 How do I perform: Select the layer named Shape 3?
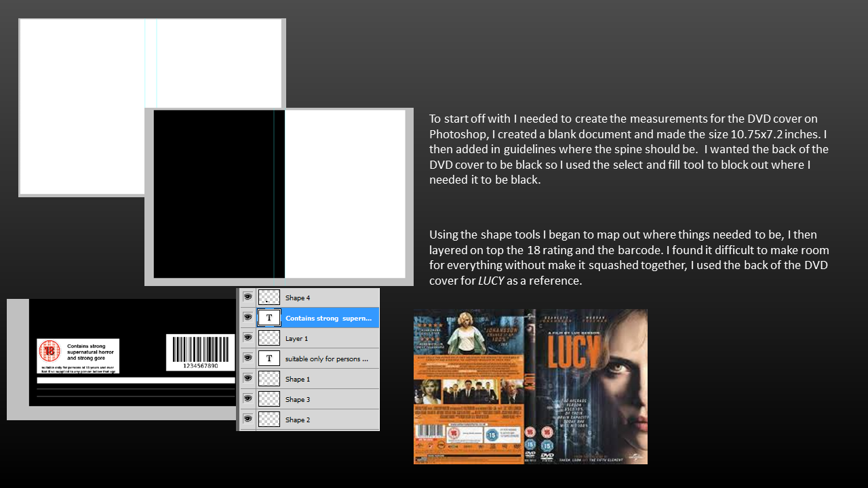(x=298, y=399)
